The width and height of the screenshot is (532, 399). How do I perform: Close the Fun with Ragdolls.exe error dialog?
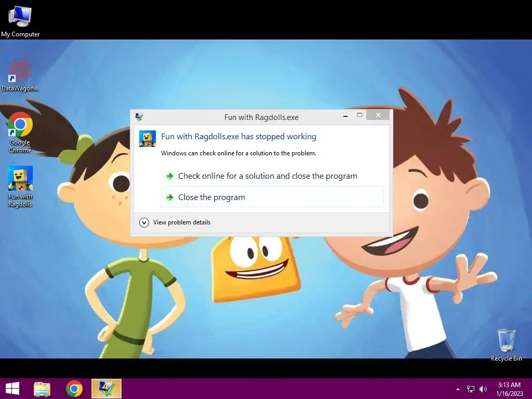378,115
